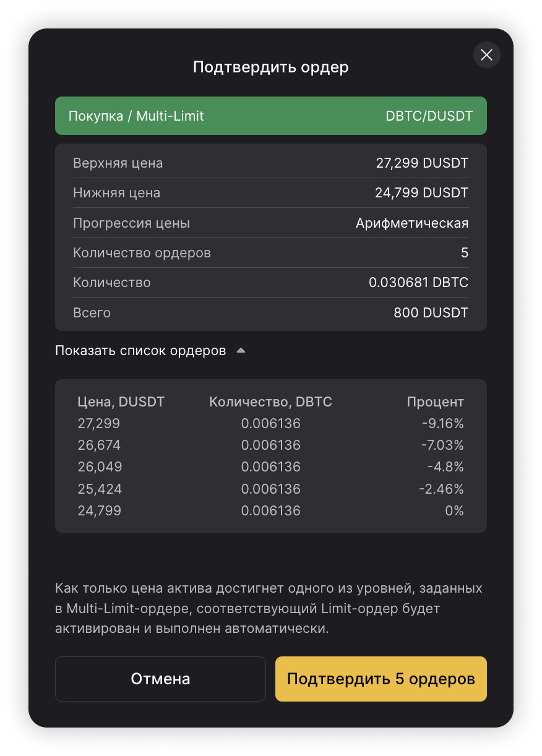Click the 'Количество, DBTC' column header
Screen dimensions: 542x756
(x=270, y=402)
